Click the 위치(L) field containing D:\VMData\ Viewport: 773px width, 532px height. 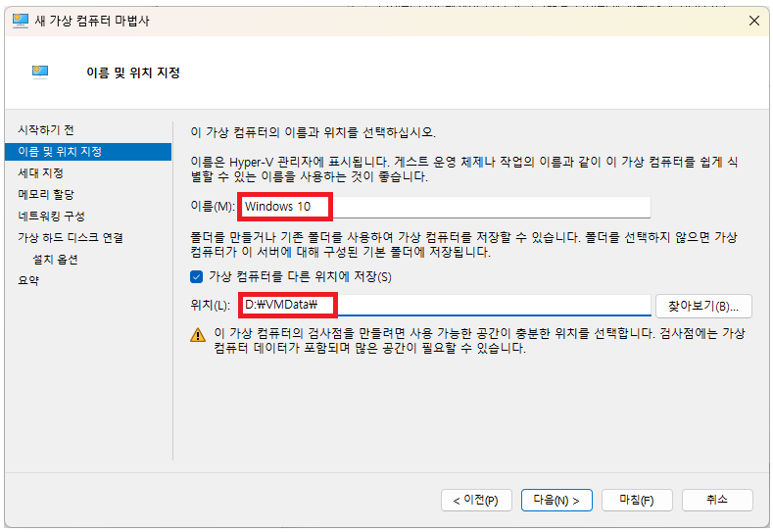tap(445, 306)
